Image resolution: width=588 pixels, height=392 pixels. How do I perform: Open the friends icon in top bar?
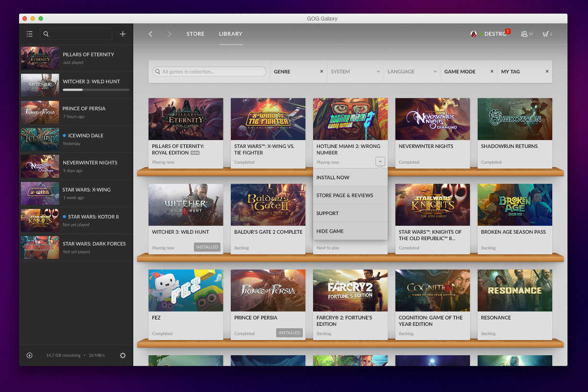[x=524, y=34]
